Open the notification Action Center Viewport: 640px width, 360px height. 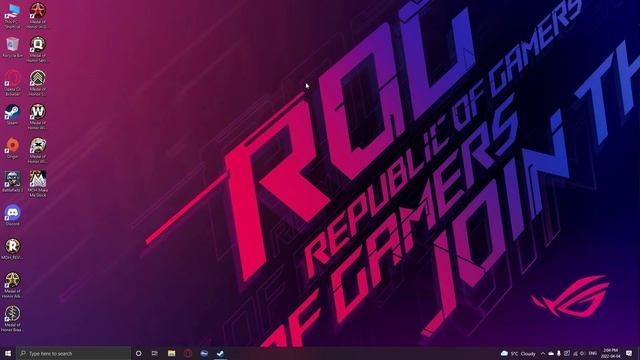[629, 353]
